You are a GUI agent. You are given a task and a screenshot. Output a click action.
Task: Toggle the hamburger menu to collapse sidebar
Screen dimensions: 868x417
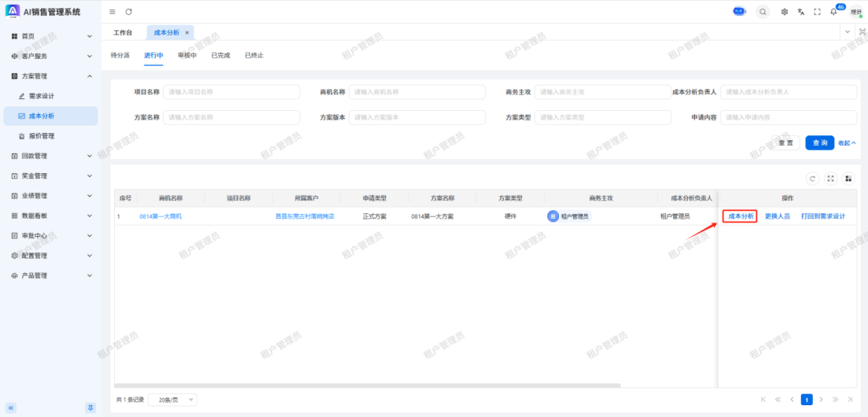[112, 12]
